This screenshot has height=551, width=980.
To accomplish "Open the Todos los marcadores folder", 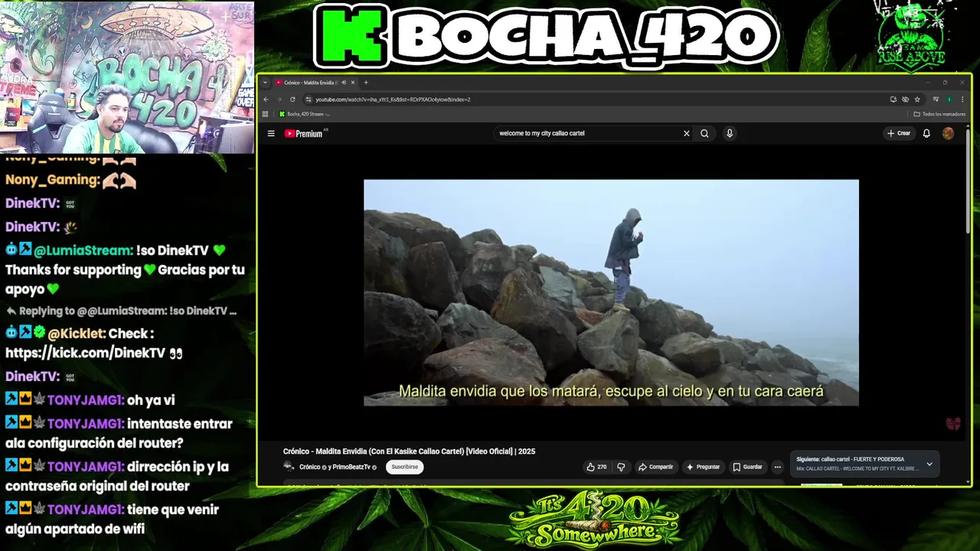I will tap(939, 114).
